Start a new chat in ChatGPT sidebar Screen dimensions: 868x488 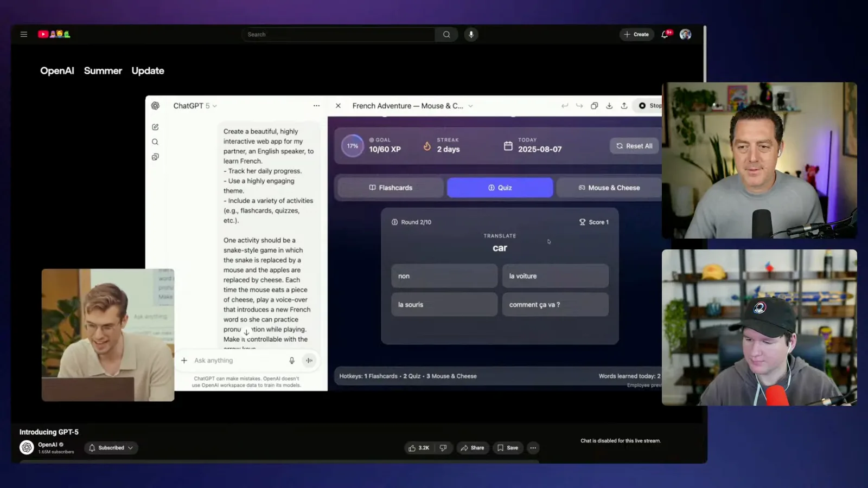pyautogui.click(x=155, y=127)
